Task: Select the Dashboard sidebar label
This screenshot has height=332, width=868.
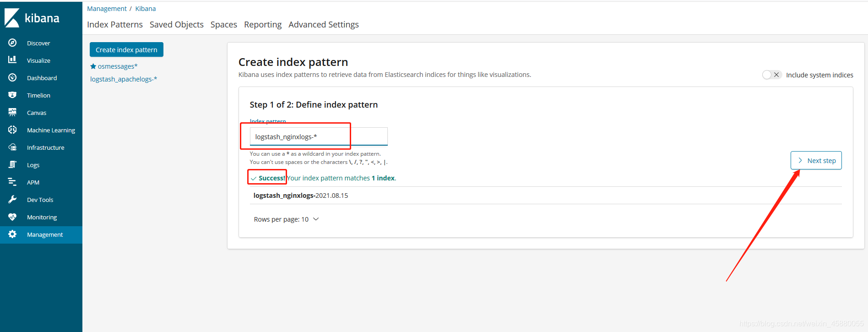Action: click(x=42, y=78)
